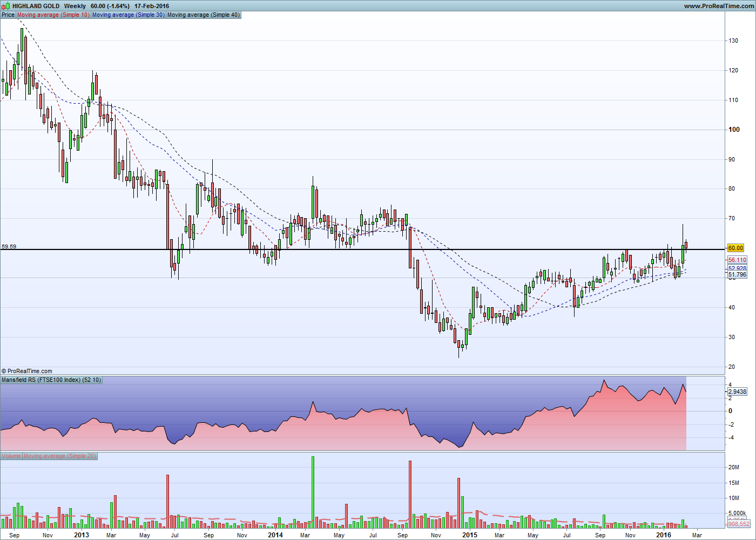Click the 2.9438 Mansfield RS value tag
756x540 pixels.
pos(737,391)
